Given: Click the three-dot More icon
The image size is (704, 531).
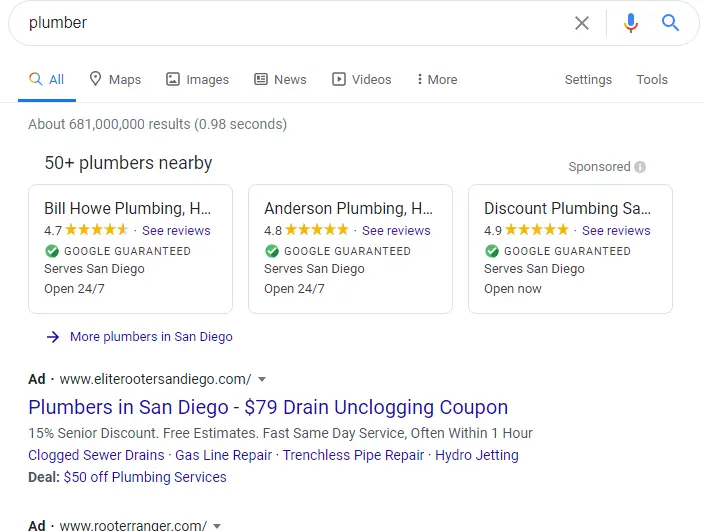Looking at the screenshot, I should 419,79.
